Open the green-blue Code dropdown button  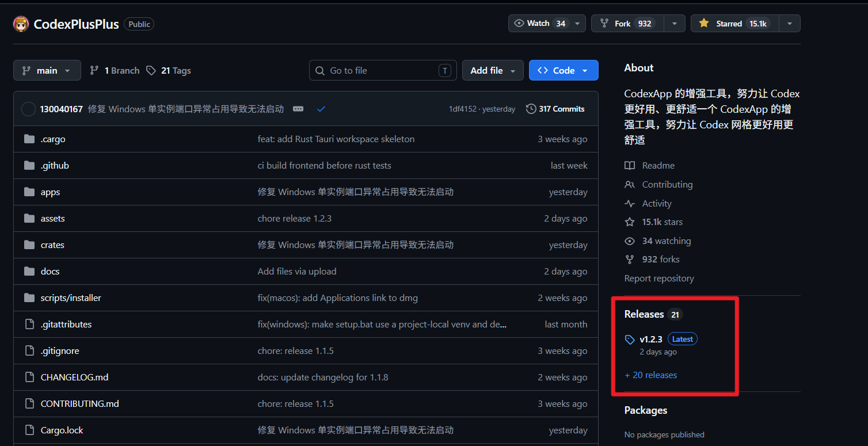point(564,71)
